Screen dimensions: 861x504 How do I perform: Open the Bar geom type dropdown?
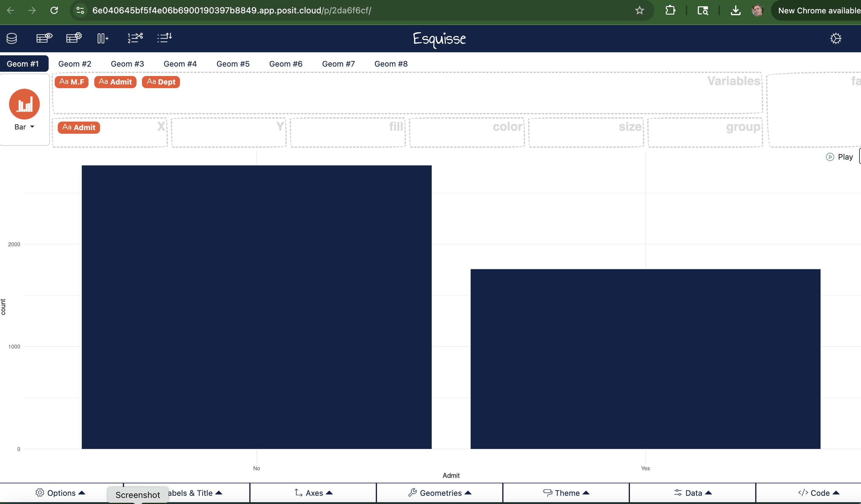click(x=24, y=127)
